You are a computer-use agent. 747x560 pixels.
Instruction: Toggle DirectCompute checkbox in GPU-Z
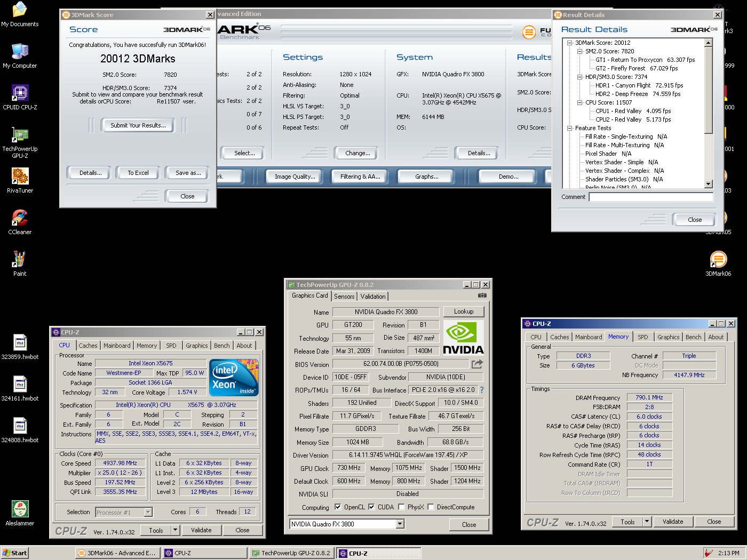(431, 507)
